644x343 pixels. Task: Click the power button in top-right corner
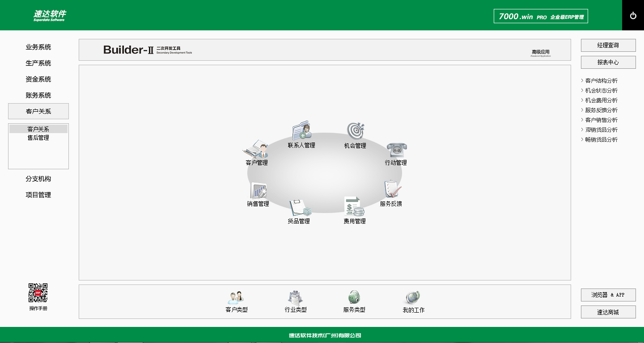633,16
